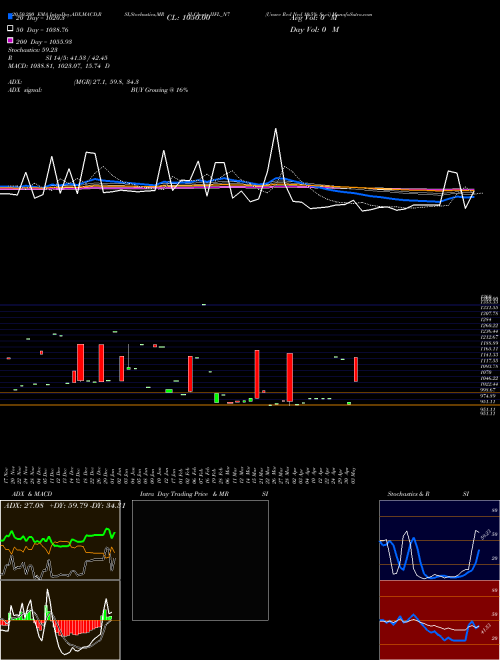The height and width of the screenshot is (660, 500).
Task: Open the red RSI chart panel
Action: [x=439, y=620]
